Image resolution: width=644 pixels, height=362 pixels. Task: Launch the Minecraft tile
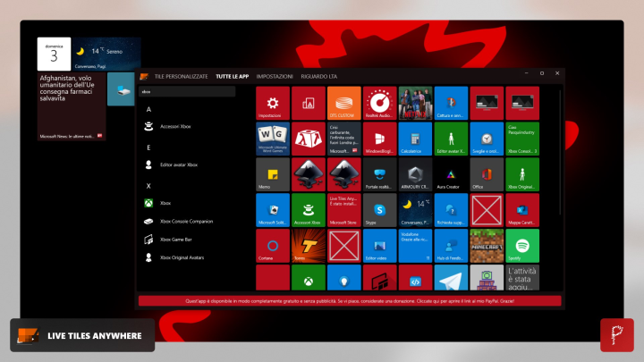[487, 246]
